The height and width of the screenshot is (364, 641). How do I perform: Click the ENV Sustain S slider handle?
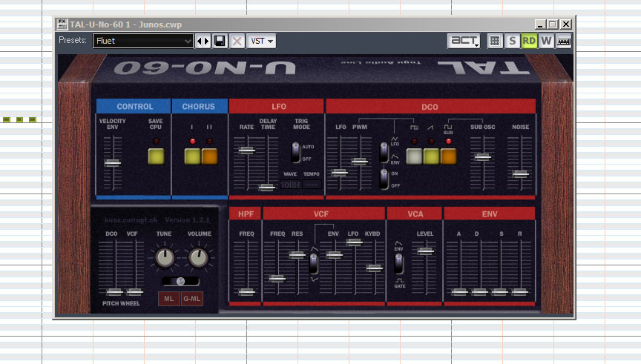tap(499, 291)
